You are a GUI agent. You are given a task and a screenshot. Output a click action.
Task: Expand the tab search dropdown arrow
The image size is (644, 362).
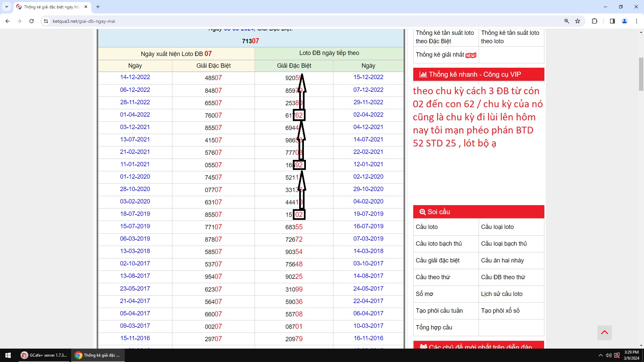point(6,7)
